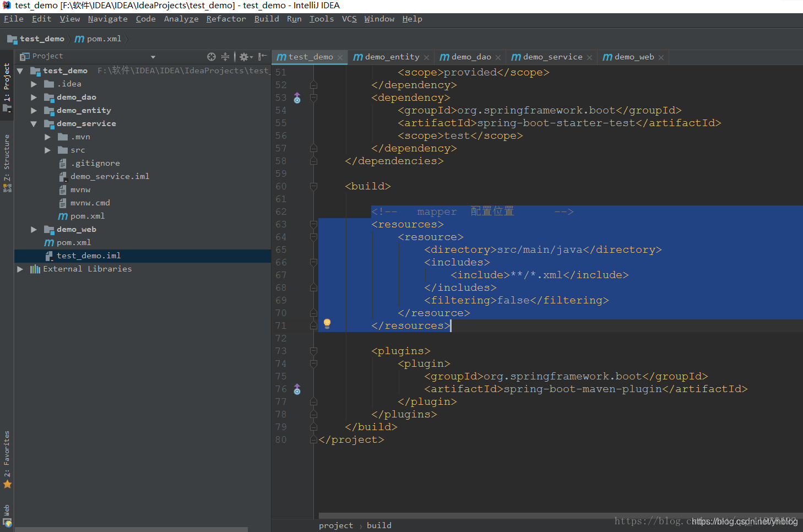Click the scroll-from-source target icon

pyautogui.click(x=211, y=57)
